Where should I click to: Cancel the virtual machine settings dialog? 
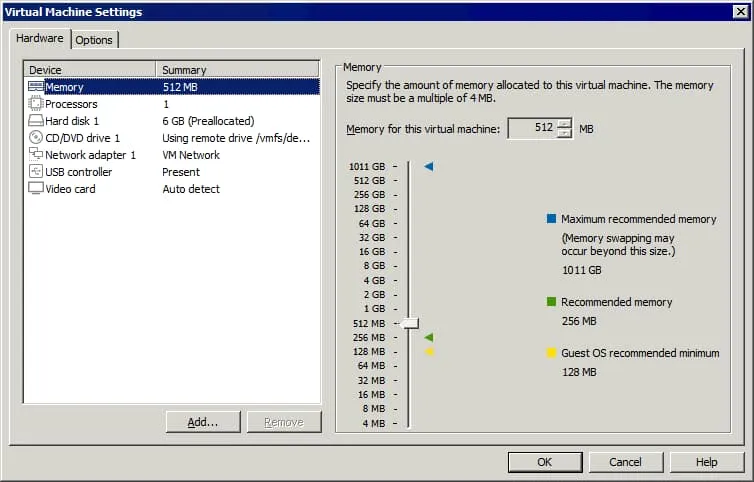(625, 462)
